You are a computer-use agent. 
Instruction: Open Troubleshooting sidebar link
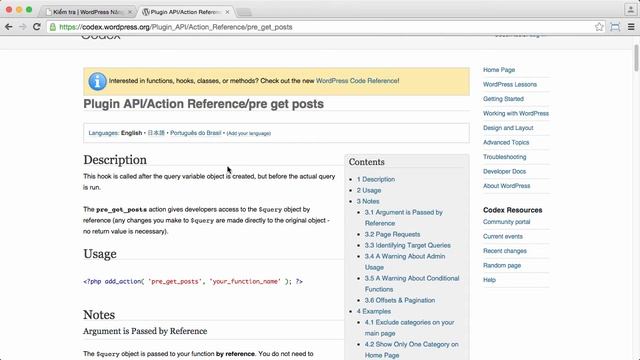point(504,157)
